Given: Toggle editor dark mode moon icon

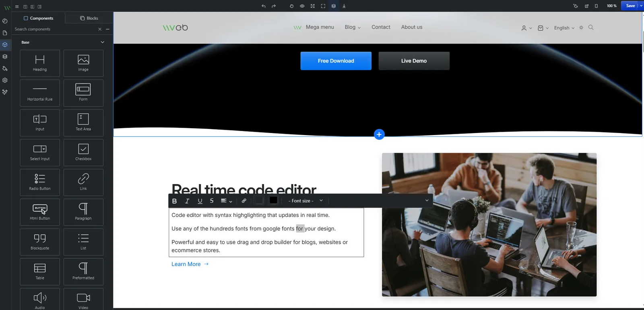Looking at the screenshot, I should pyautogui.click(x=576, y=6).
